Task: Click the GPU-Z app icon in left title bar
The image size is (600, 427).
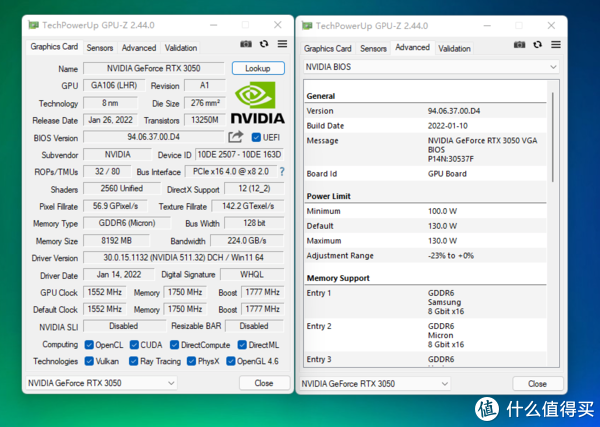Action: [34, 25]
